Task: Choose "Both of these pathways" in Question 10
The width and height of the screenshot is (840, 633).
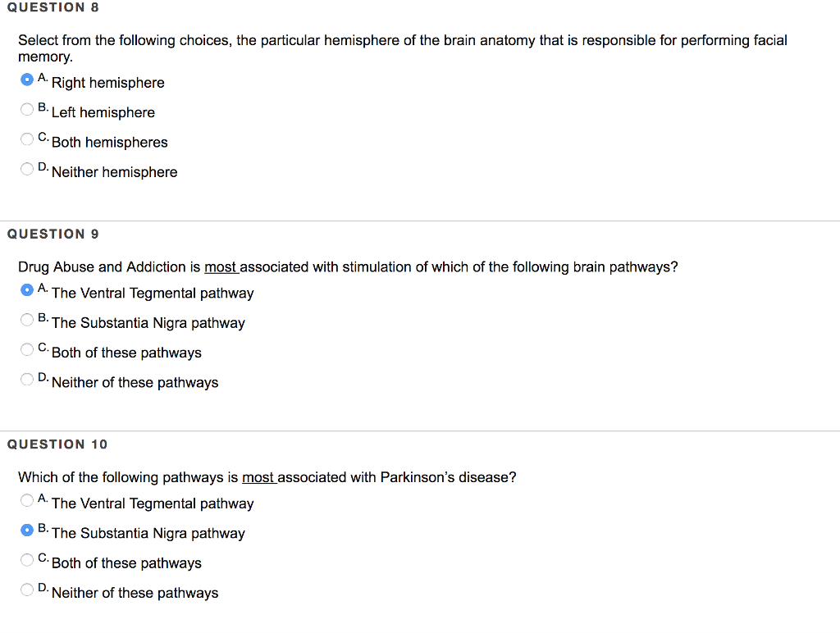Action: click(x=26, y=559)
